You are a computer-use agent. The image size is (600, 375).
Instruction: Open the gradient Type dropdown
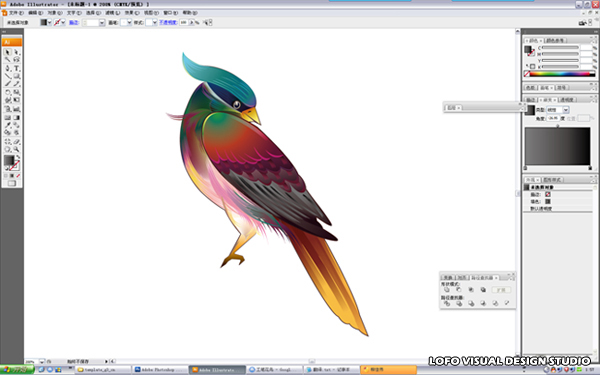point(566,110)
